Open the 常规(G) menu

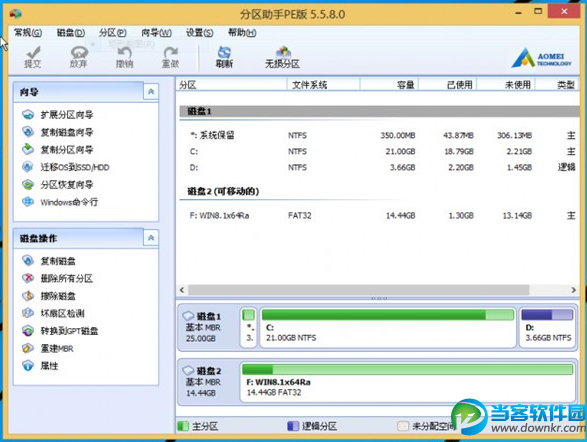point(28,33)
